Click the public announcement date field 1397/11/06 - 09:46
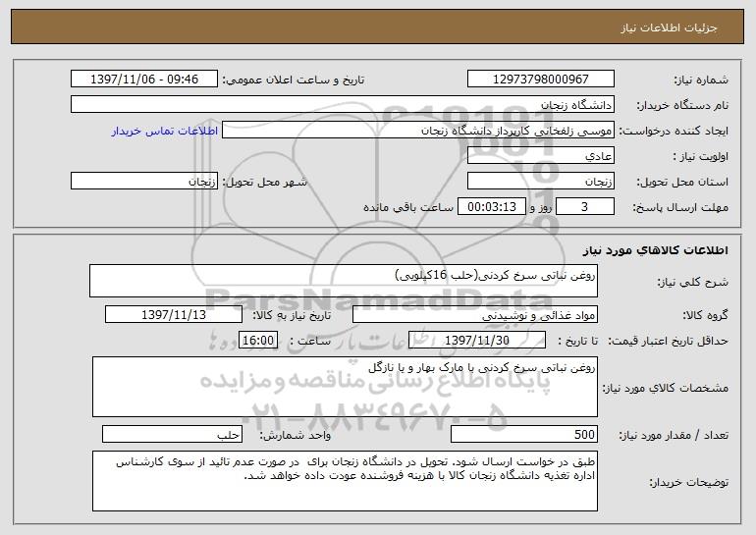756x535 pixels. (144, 80)
